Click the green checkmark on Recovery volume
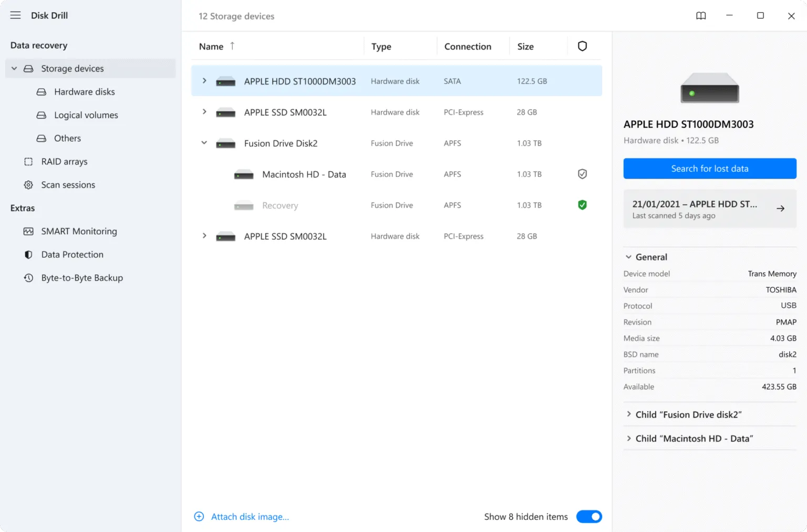 tap(582, 205)
